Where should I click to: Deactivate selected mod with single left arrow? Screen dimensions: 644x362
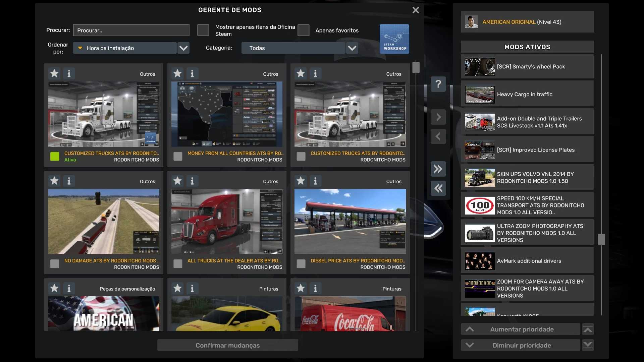(438, 136)
